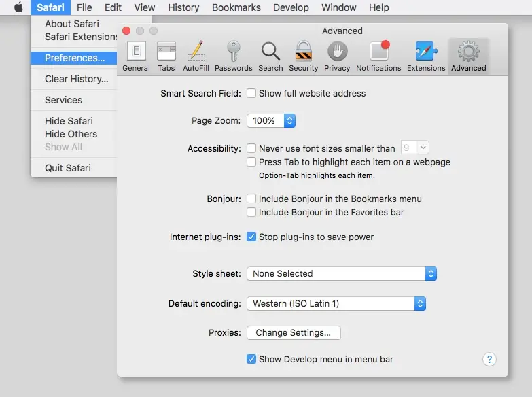Click Change Settings for Proxies
The width and height of the screenshot is (532, 397).
294,332
